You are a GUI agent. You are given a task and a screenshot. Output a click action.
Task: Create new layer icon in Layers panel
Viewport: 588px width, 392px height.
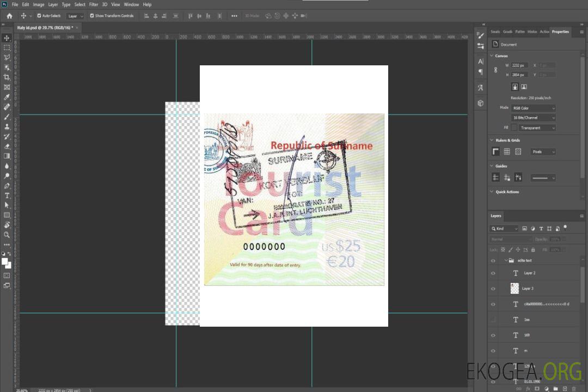[565, 389]
